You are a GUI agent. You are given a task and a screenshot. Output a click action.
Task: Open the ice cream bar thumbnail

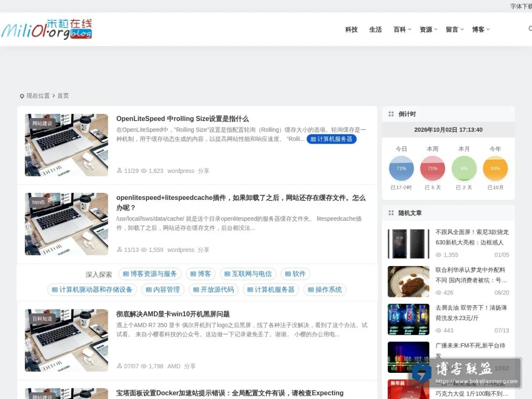(408, 282)
